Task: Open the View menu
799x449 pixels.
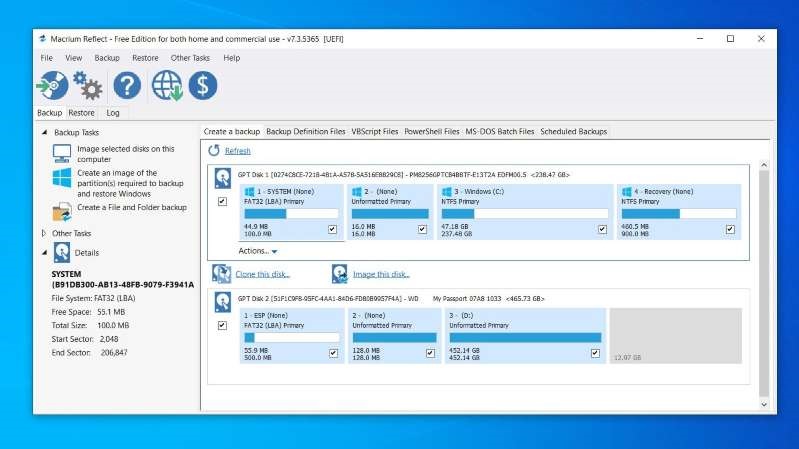Action: [73, 58]
